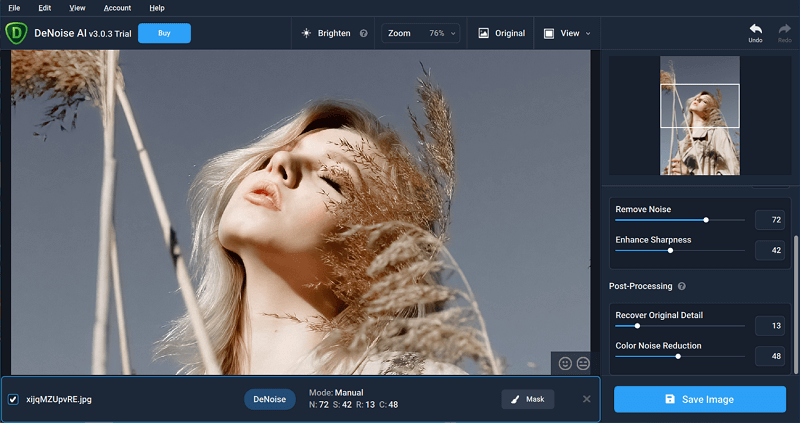Click the xijqMZUpvRE.jpg file name
The width and height of the screenshot is (800, 423).
(x=59, y=399)
